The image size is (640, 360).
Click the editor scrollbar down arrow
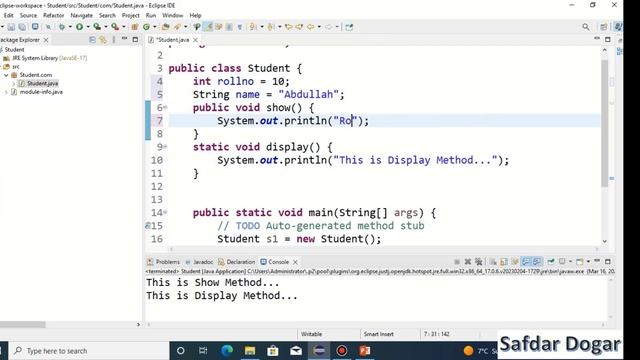[604, 241]
